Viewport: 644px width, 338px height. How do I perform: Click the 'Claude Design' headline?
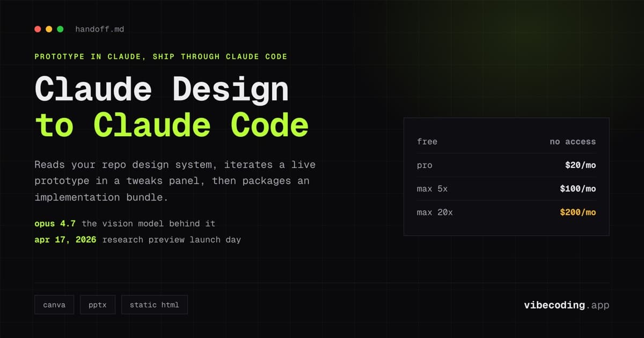pos(162,89)
